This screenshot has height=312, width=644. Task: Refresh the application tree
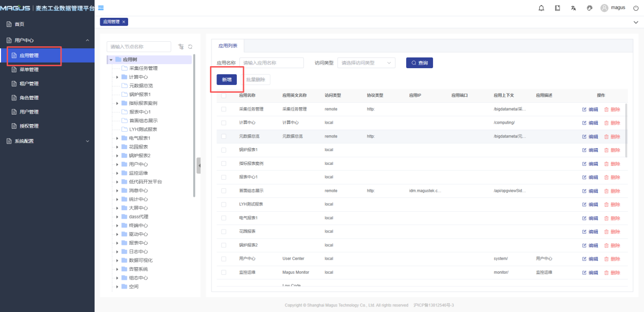190,47
